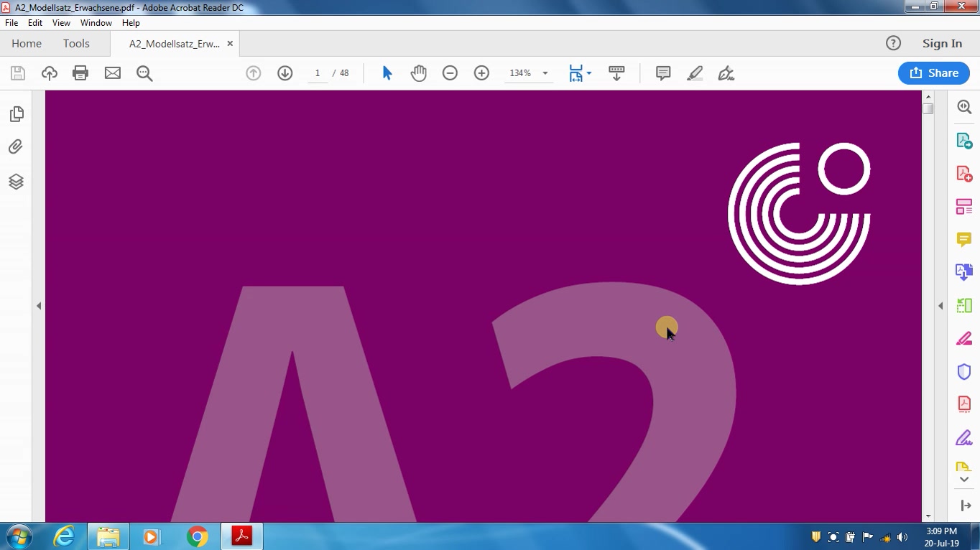Expand the left navigation pane arrow
This screenshot has width=980, height=550.
39,306
